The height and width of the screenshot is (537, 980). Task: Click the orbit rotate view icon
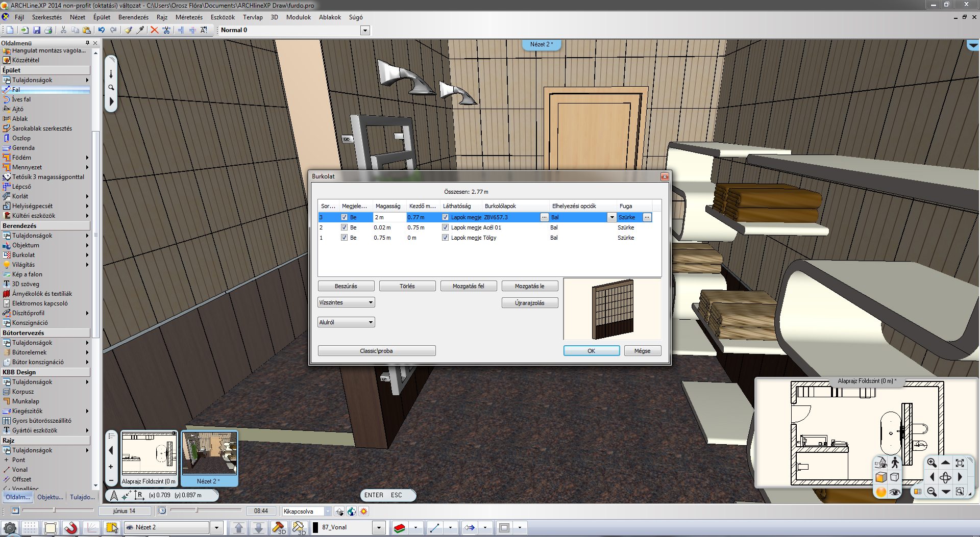coord(945,477)
